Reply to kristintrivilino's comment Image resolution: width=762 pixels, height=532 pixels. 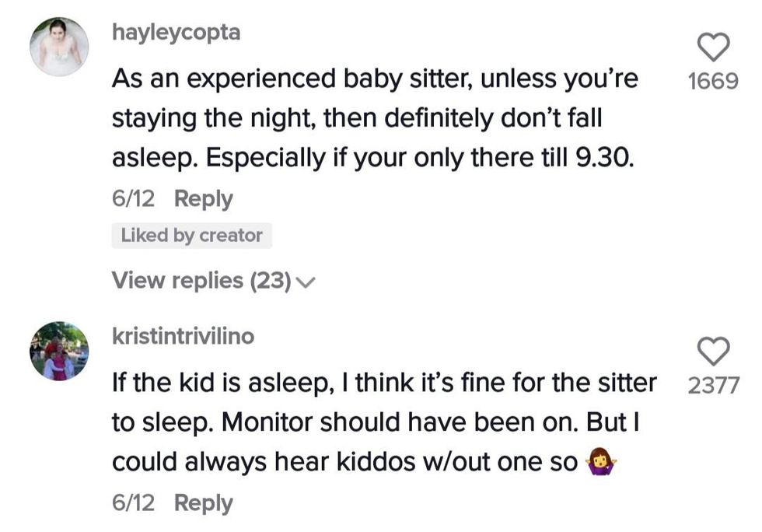[203, 502]
